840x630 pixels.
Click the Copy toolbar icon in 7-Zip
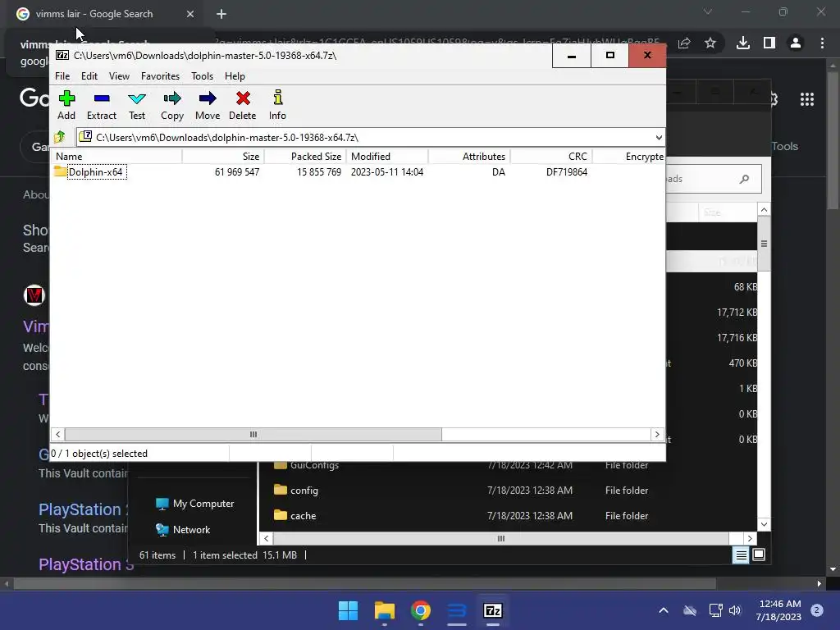click(172, 105)
